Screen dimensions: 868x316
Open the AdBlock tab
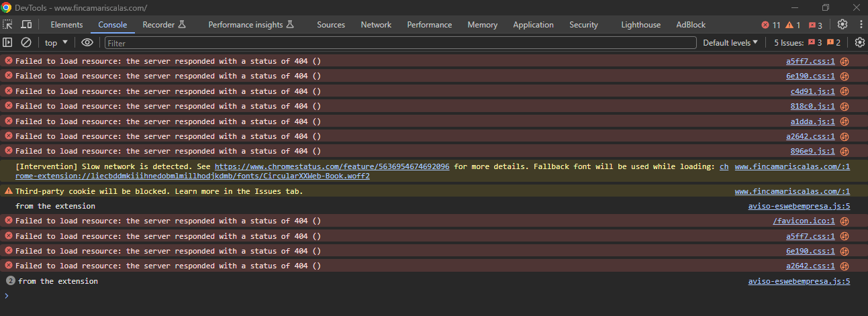[x=691, y=25]
